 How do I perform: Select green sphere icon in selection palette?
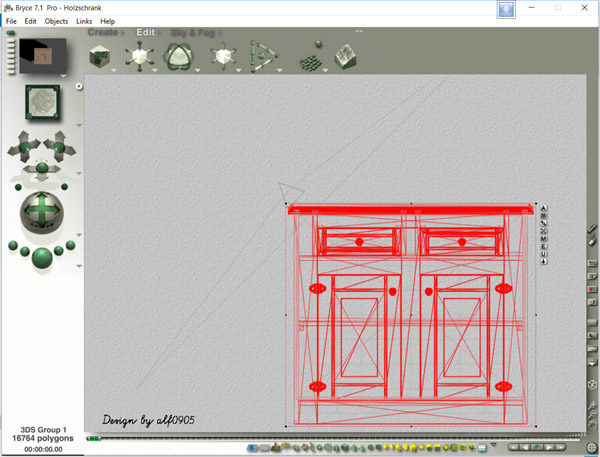click(x=320, y=447)
